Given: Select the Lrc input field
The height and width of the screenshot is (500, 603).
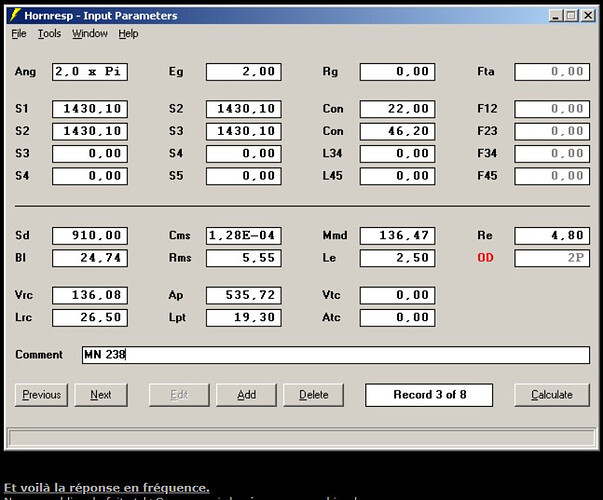Looking at the screenshot, I should pos(90,318).
